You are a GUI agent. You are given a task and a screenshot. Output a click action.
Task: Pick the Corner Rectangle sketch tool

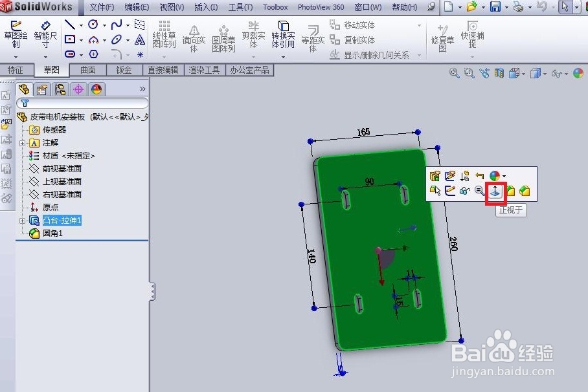70,39
